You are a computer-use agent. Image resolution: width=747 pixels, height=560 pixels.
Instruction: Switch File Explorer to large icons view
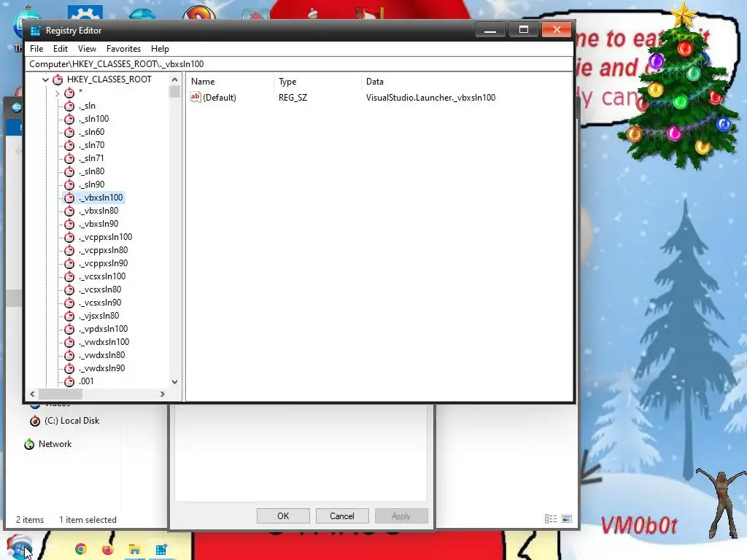click(567, 519)
